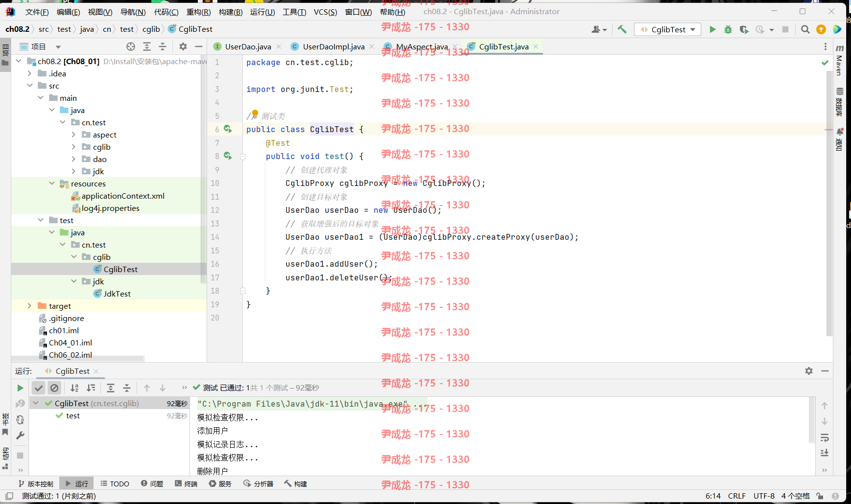The image size is (851, 504).
Task: Open 版本控制 tool window button
Action: point(36,483)
